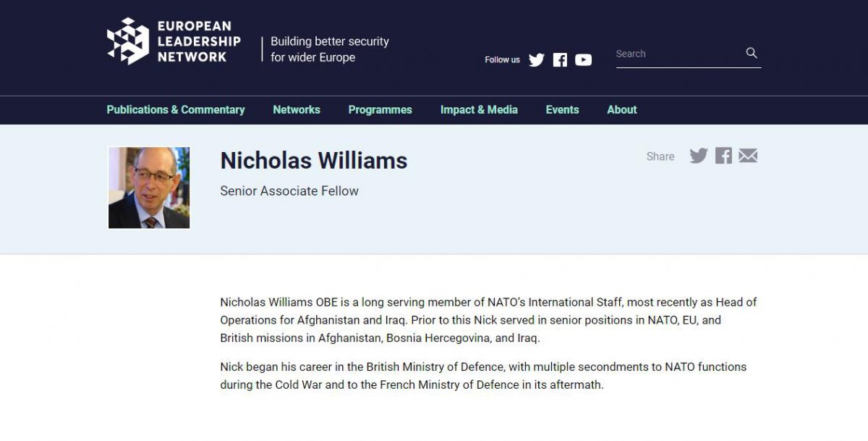This screenshot has height=441, width=868.
Task: Share this profile by email envelope icon
Action: tap(748, 156)
